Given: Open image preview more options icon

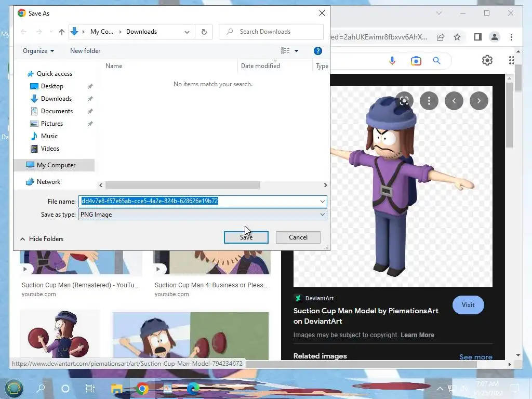Looking at the screenshot, I should (429, 101).
